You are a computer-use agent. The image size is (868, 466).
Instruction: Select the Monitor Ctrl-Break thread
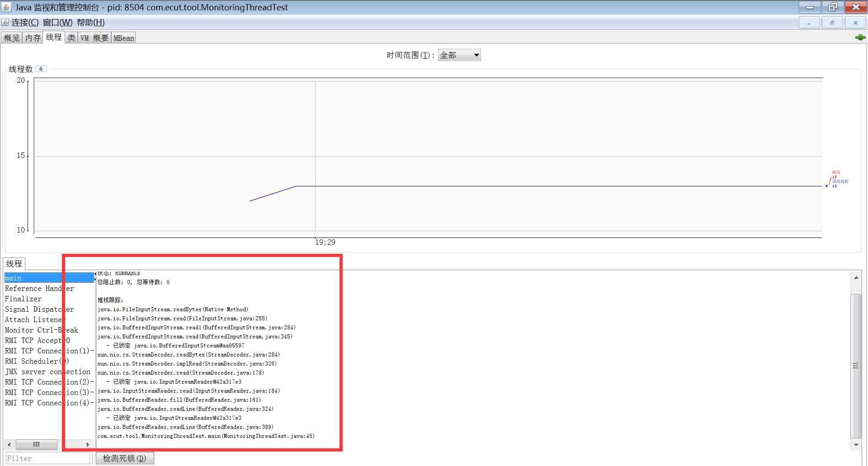pyautogui.click(x=49, y=330)
